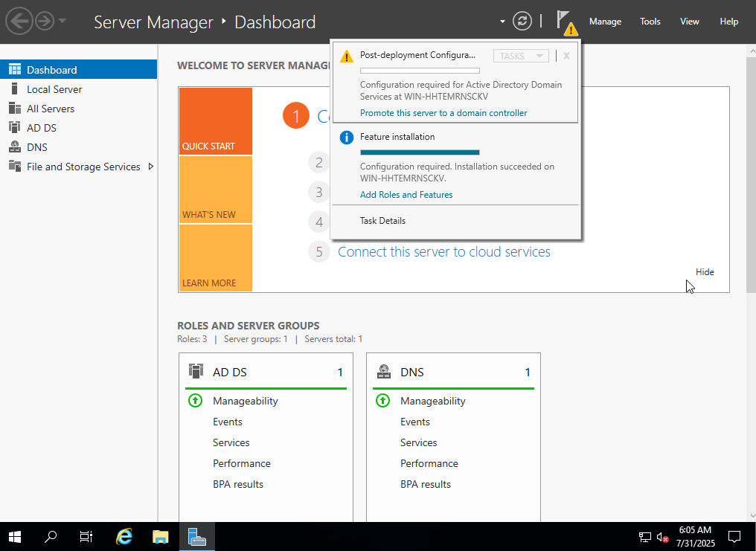
Task: Expand the File and Storage Services arrow
Action: 151,167
